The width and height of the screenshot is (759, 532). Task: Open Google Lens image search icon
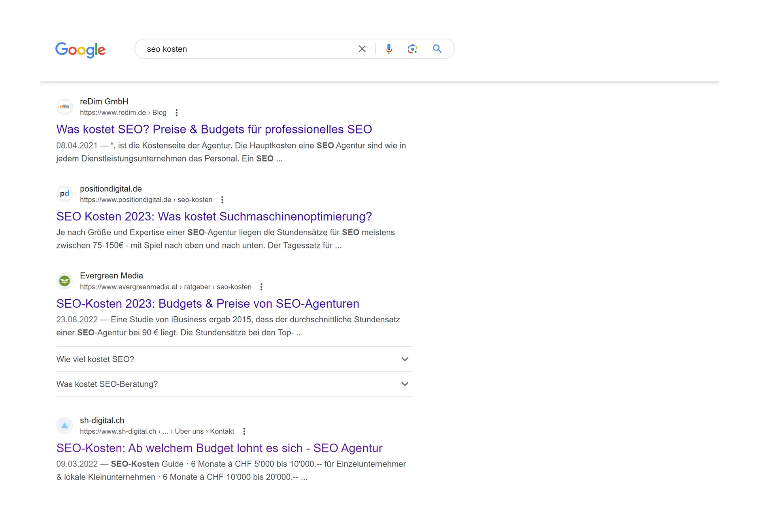(413, 49)
